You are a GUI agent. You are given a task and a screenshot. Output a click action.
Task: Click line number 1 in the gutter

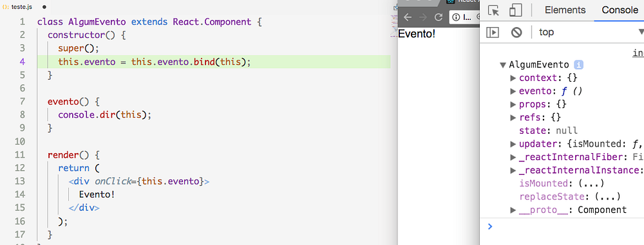click(22, 22)
